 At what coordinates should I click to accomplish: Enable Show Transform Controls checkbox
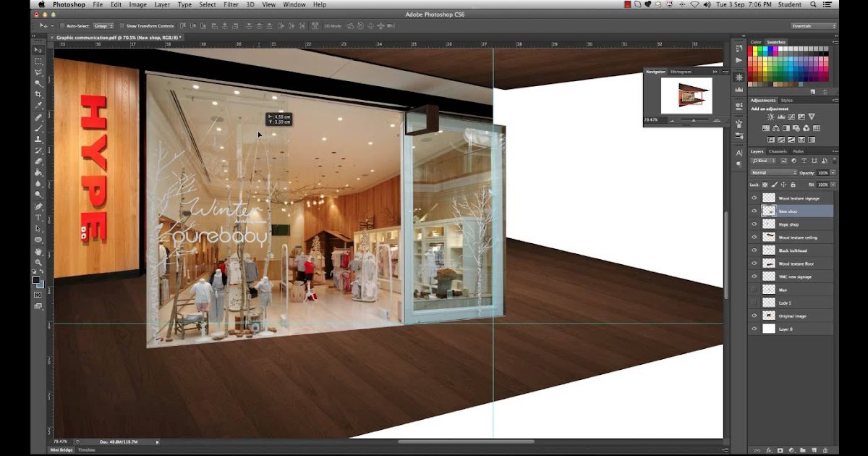click(x=122, y=26)
